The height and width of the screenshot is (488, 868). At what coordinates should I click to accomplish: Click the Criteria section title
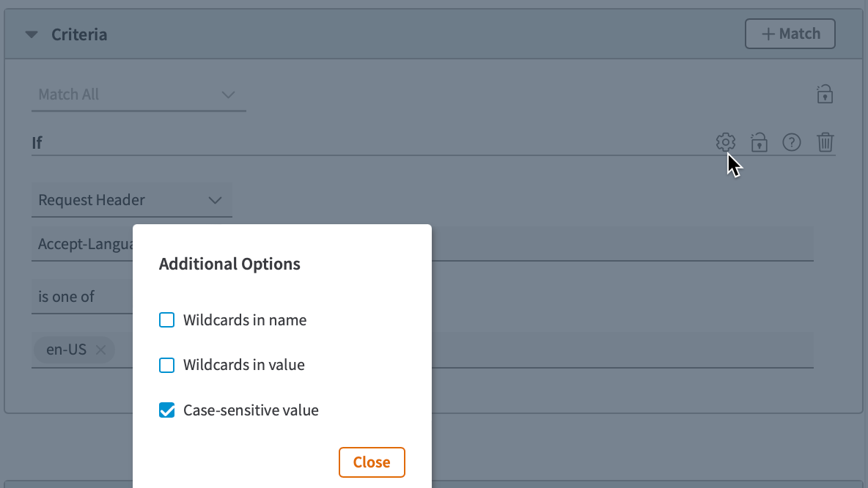tap(79, 34)
